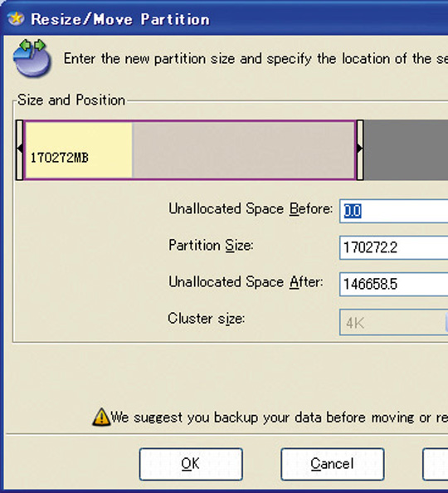Click the yellow warning triangle icon
The image size is (448, 493).
101,417
